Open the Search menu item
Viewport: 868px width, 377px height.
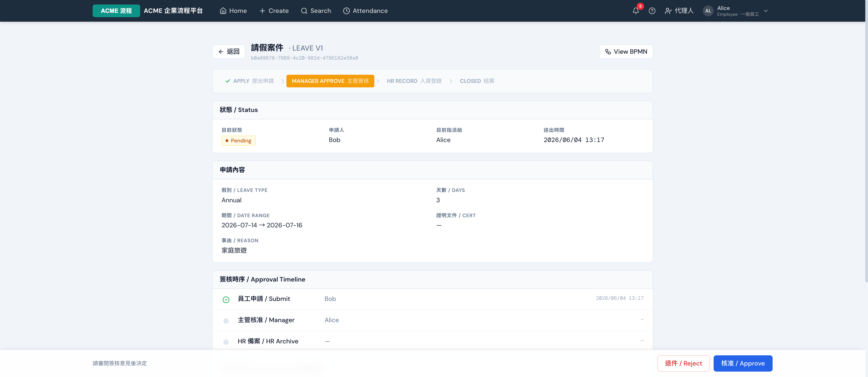click(x=316, y=11)
